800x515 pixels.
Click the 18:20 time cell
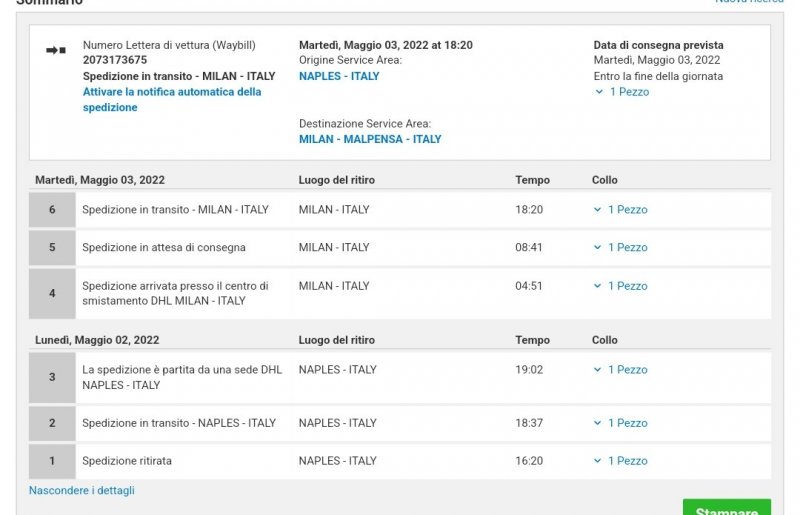click(529, 209)
